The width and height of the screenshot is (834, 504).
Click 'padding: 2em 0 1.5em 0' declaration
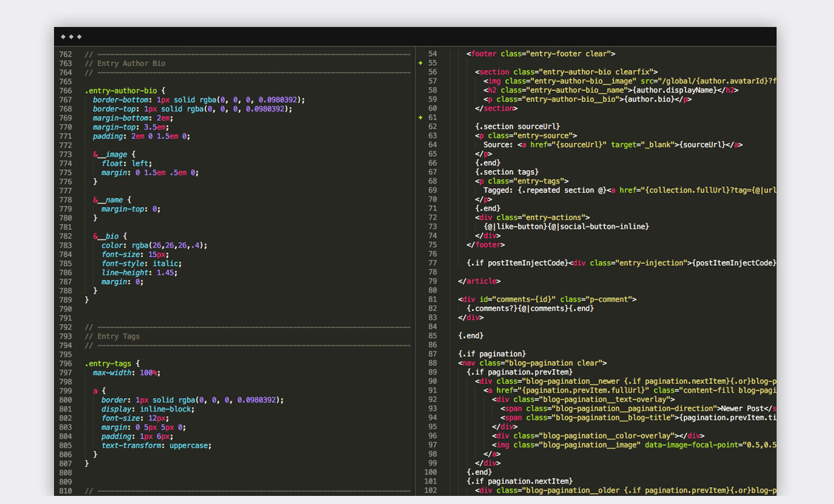tap(142, 136)
